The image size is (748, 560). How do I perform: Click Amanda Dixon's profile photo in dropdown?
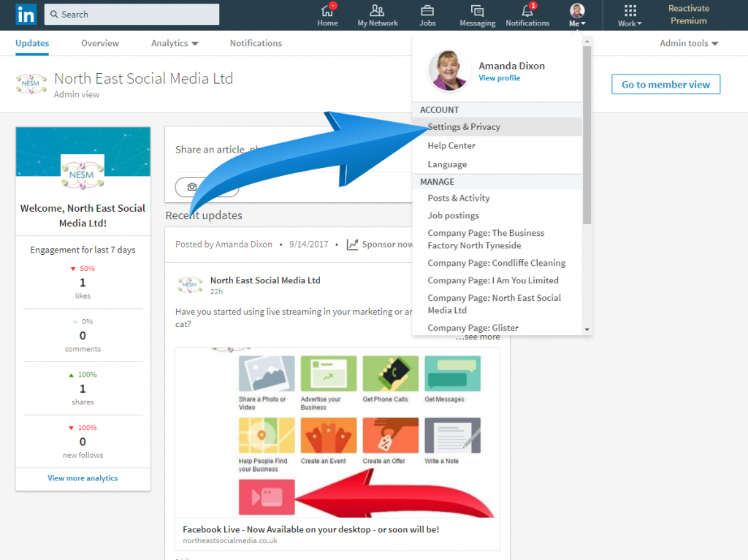coord(448,71)
